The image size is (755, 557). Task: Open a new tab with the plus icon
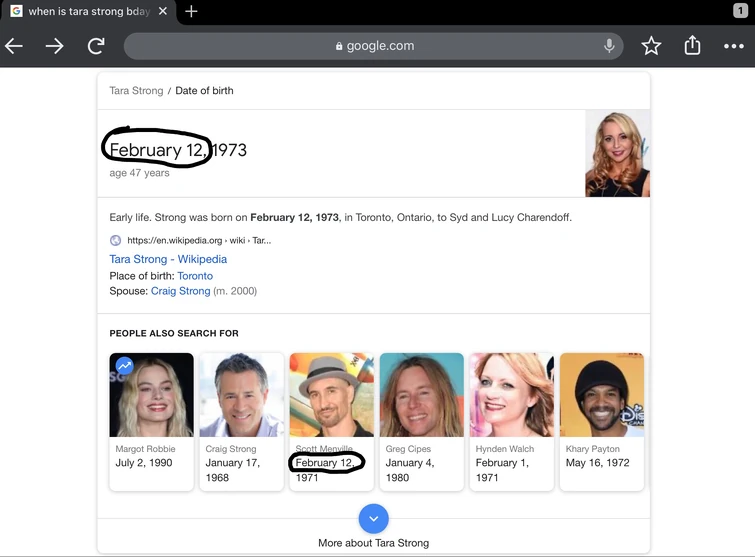point(191,11)
